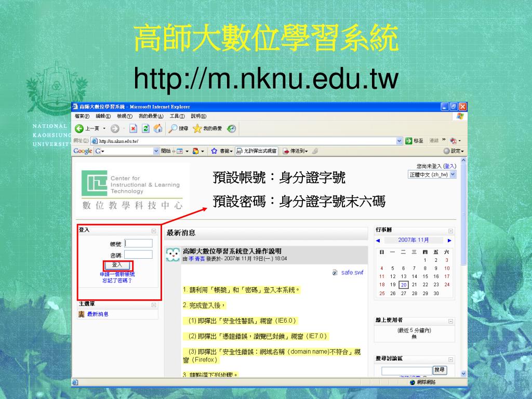Open the 工具 Tools menu
This screenshot has height=399, width=532.
point(177,116)
